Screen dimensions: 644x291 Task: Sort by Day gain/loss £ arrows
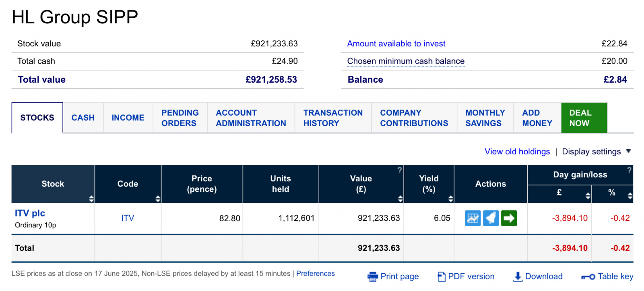(x=588, y=196)
